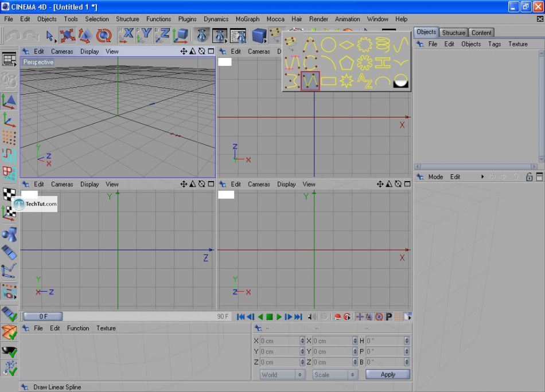Image resolution: width=545 pixels, height=392 pixels.
Task: Click the Apply button in coordinates panel
Action: pyautogui.click(x=388, y=375)
